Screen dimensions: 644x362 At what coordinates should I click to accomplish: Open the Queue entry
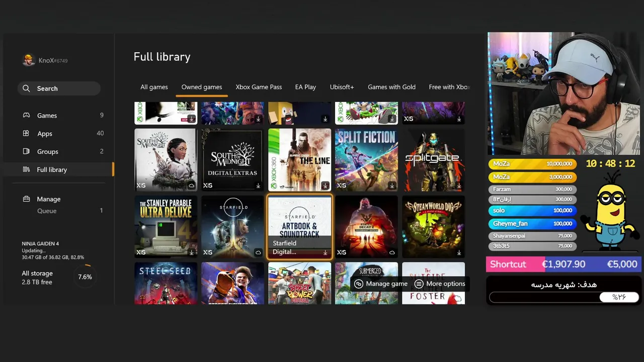tap(58, 211)
